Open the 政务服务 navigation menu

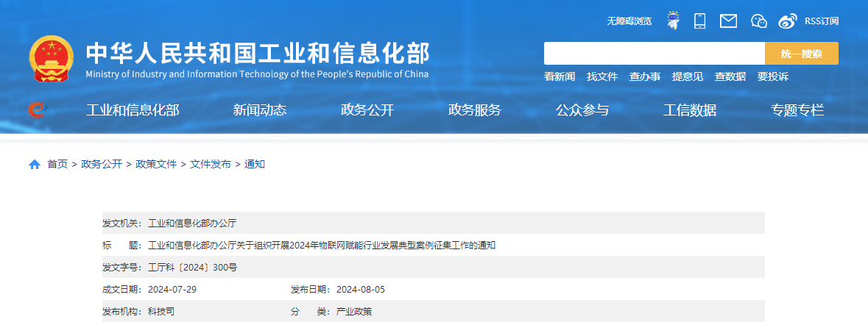475,110
